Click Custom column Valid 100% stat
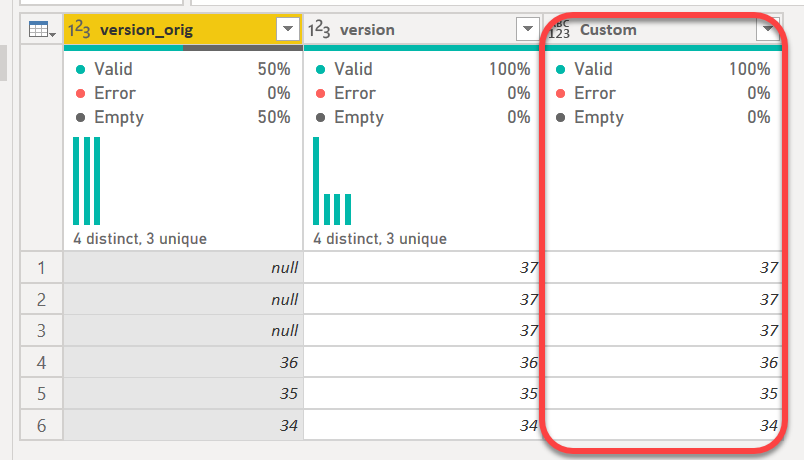The height and width of the screenshot is (460, 804). pos(663,69)
